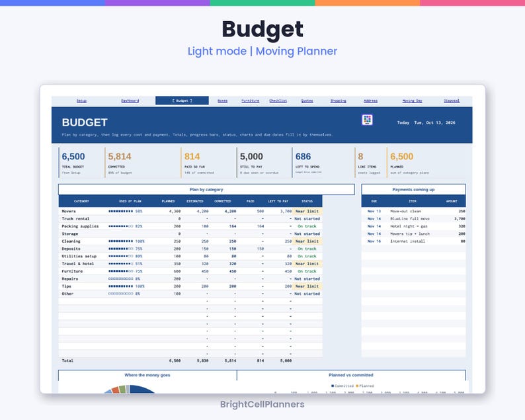Click the Plan by category section title
525x420 pixels.
(x=206, y=190)
